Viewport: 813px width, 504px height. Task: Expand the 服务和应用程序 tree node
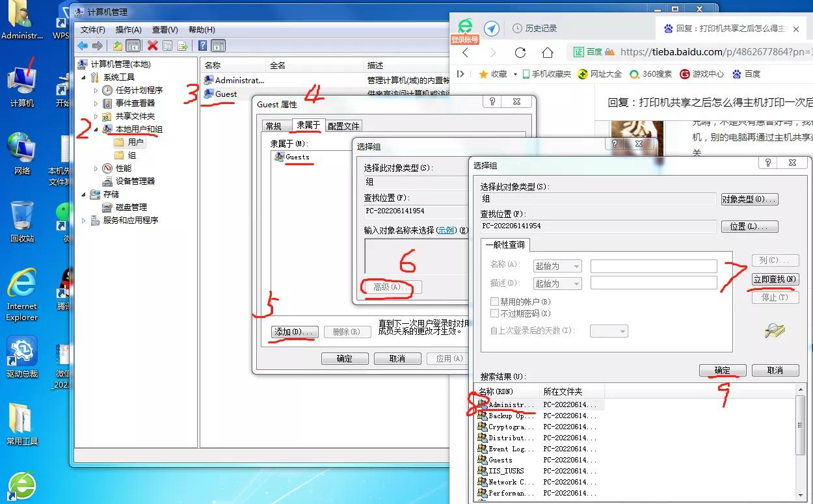(x=84, y=220)
